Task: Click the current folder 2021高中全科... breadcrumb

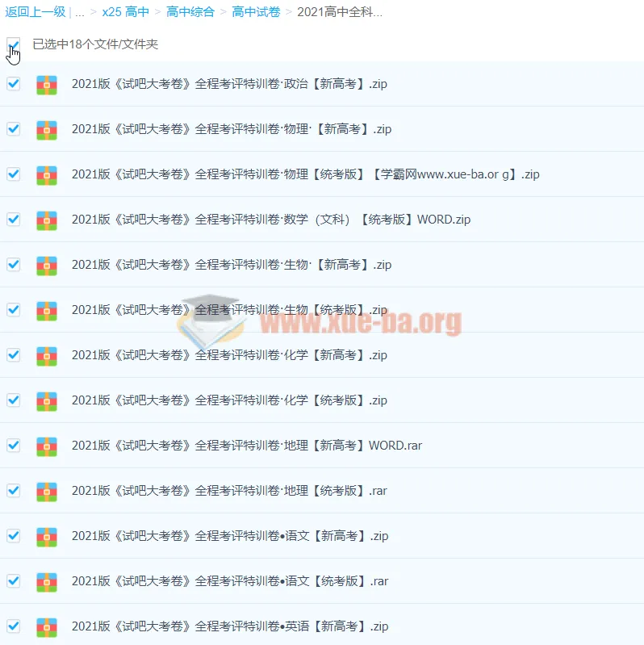Action: (x=340, y=12)
